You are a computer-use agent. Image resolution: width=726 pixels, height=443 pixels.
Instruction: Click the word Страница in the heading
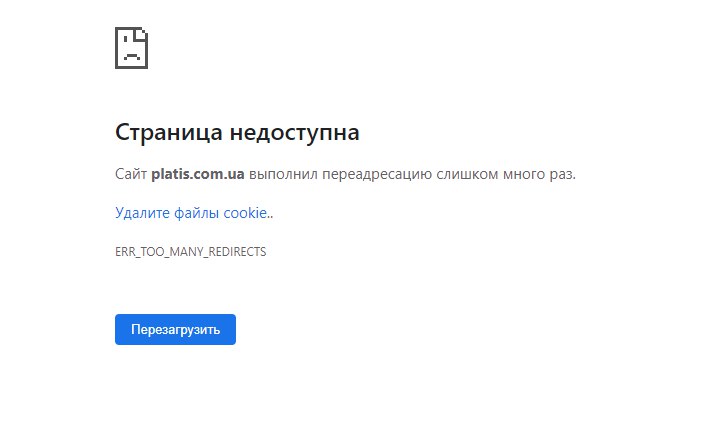[x=169, y=132]
